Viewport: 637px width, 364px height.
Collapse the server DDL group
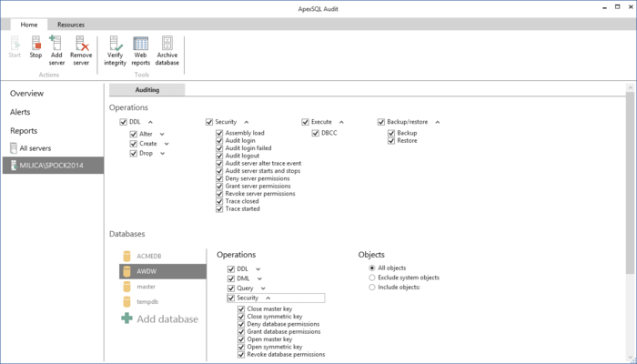tap(150, 122)
